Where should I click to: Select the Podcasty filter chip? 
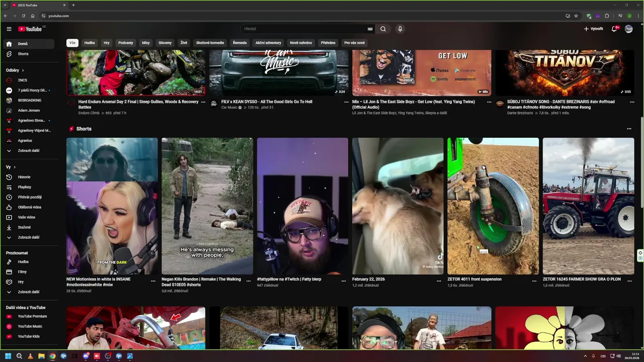(126, 43)
